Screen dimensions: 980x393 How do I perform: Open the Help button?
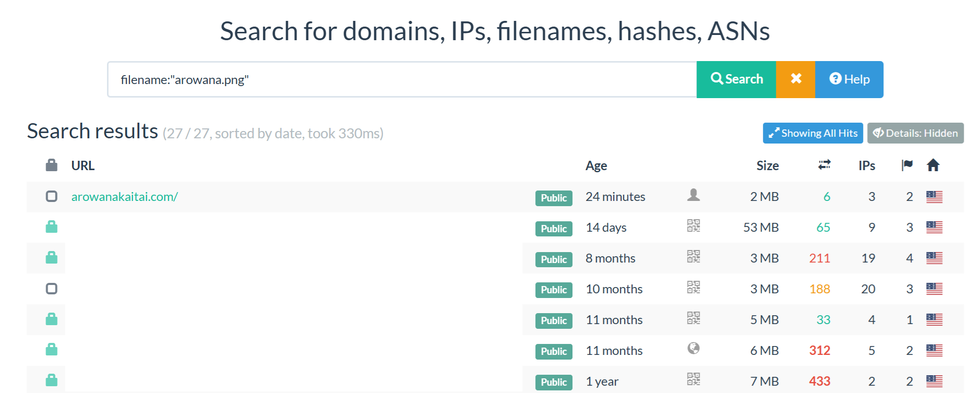849,79
